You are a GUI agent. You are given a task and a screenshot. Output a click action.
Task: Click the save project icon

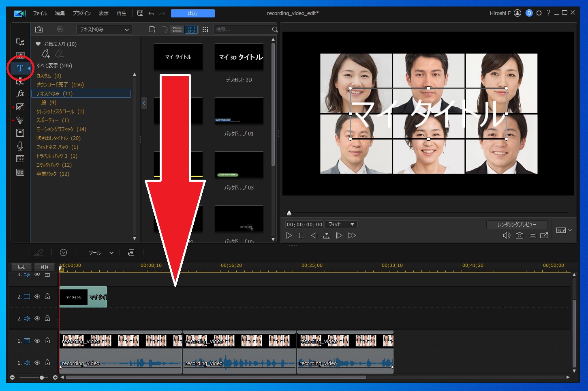(x=140, y=13)
